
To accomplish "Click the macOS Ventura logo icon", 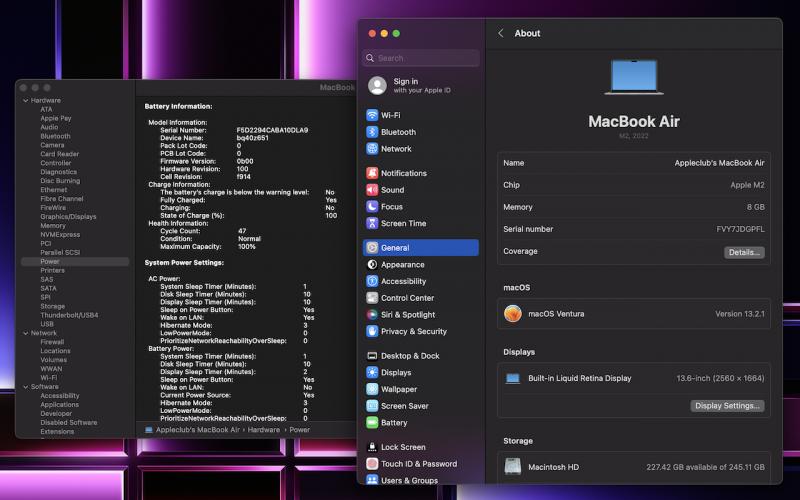I will click(x=513, y=314).
